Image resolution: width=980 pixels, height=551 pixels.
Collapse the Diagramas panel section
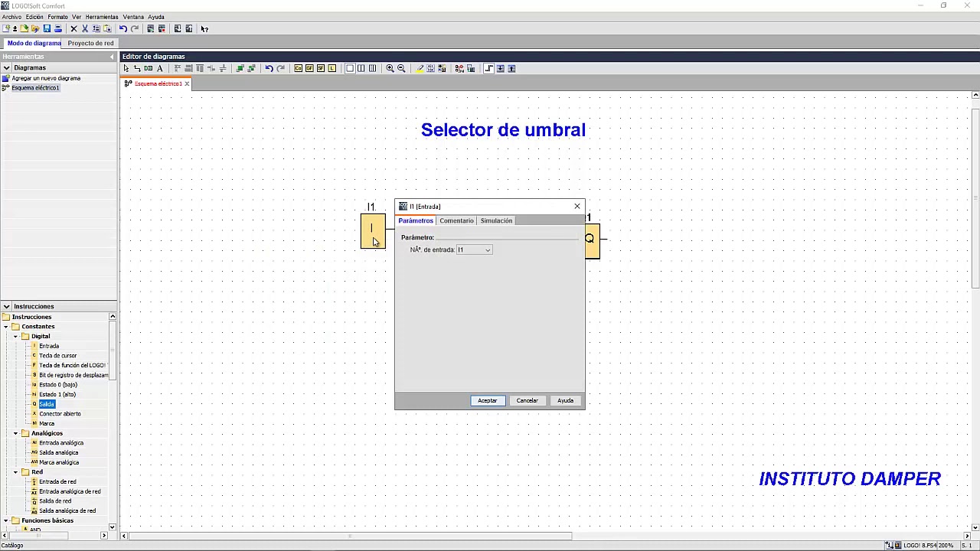6,67
